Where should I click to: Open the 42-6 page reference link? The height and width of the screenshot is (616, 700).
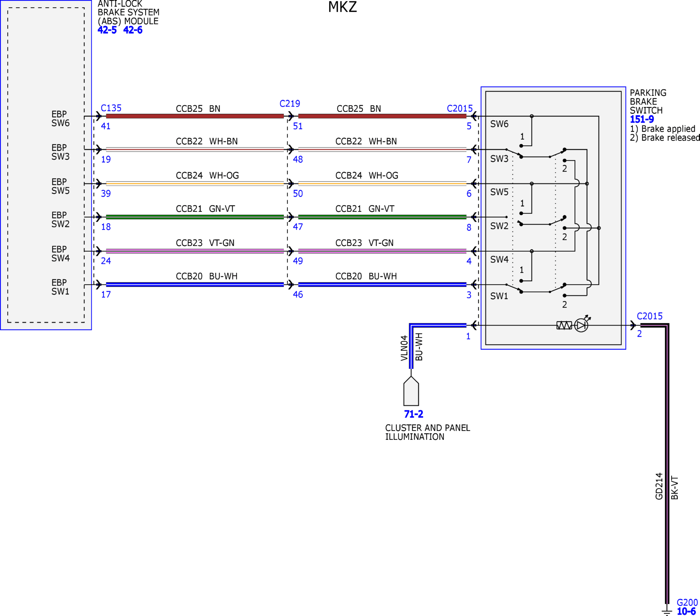(x=133, y=30)
